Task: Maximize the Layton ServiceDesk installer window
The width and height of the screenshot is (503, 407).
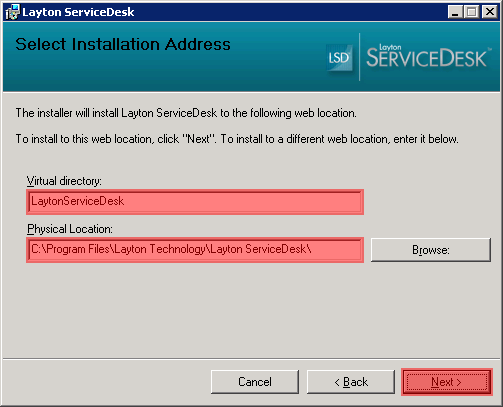Action: (x=471, y=12)
